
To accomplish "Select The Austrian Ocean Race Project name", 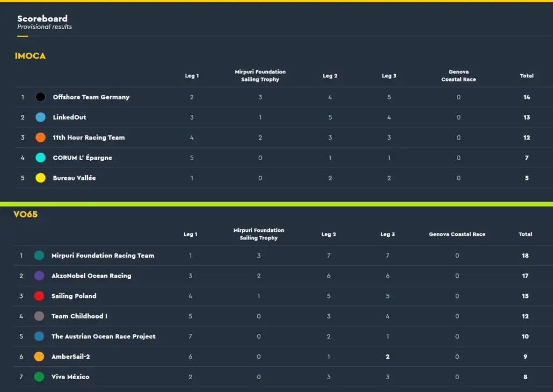I will [x=103, y=336].
